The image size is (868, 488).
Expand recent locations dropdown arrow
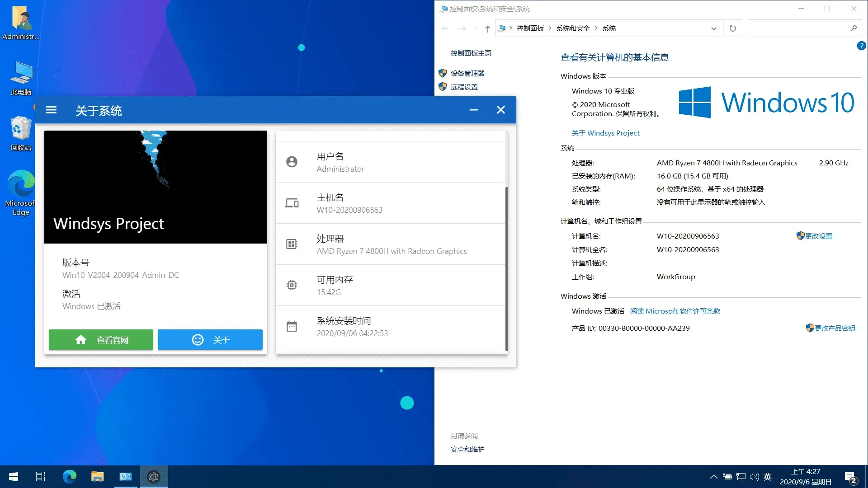click(x=476, y=28)
